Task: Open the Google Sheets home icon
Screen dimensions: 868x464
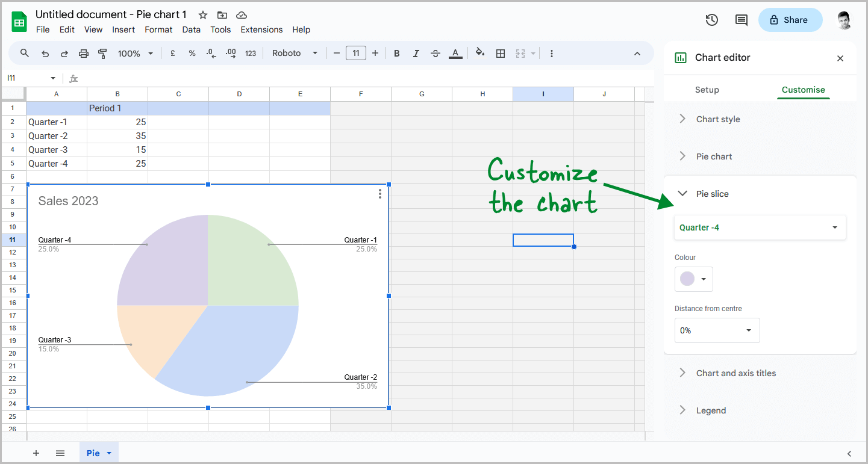Action: pos(19,22)
